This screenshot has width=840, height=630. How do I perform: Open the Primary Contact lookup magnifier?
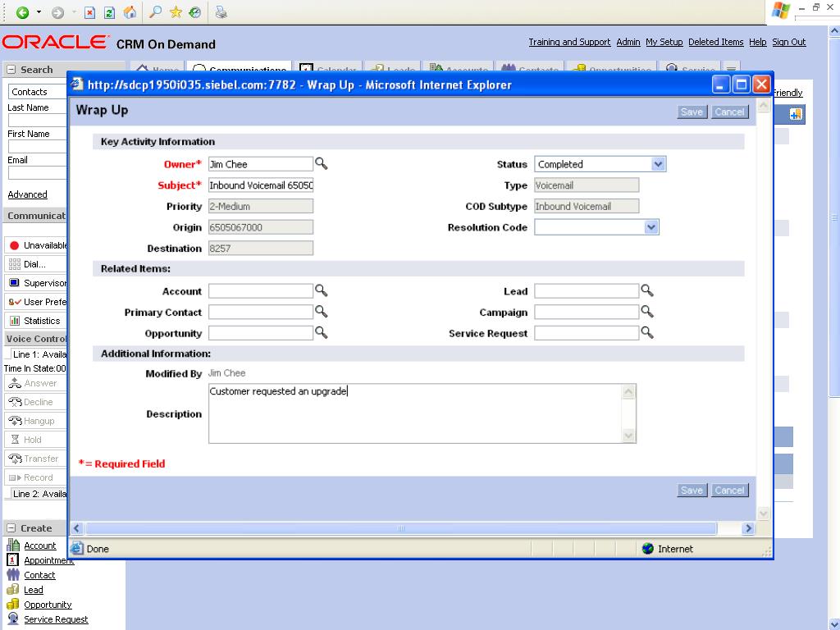tap(321, 311)
